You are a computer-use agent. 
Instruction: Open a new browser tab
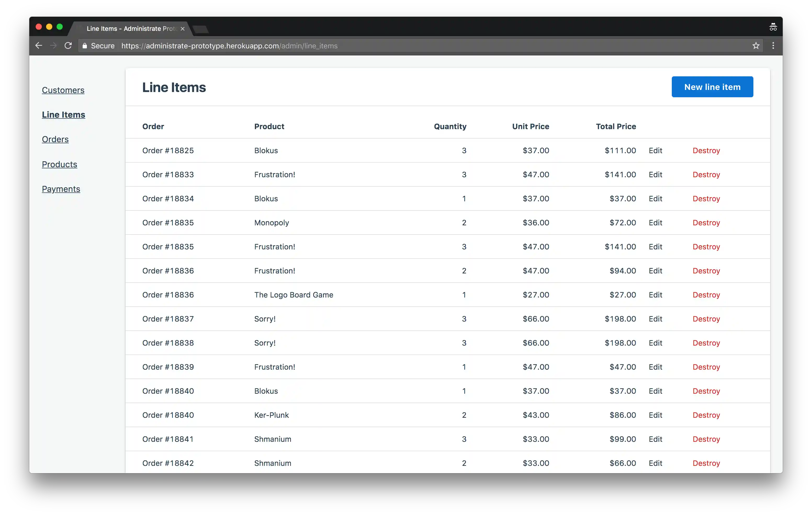click(201, 29)
